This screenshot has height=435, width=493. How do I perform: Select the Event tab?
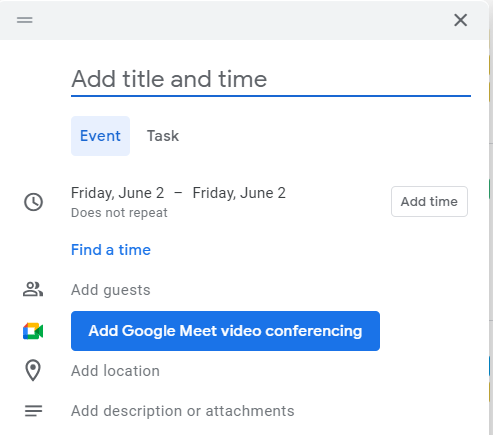[x=100, y=136]
